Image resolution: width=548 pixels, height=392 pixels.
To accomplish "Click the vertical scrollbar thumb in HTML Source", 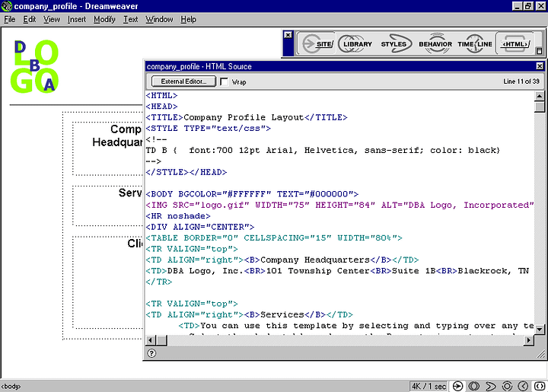I will [540, 107].
